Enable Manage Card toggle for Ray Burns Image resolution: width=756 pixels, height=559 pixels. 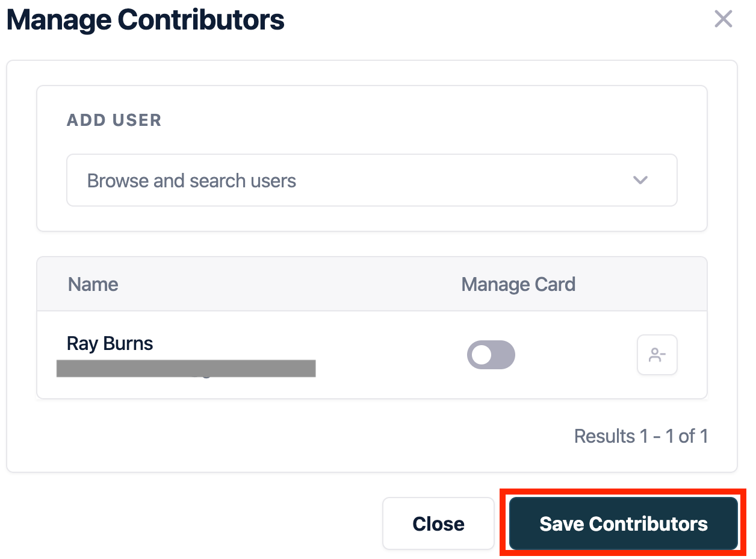coord(491,355)
